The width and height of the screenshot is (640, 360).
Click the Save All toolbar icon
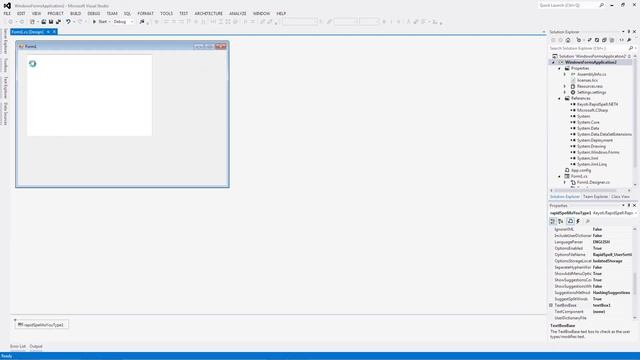tap(58, 22)
